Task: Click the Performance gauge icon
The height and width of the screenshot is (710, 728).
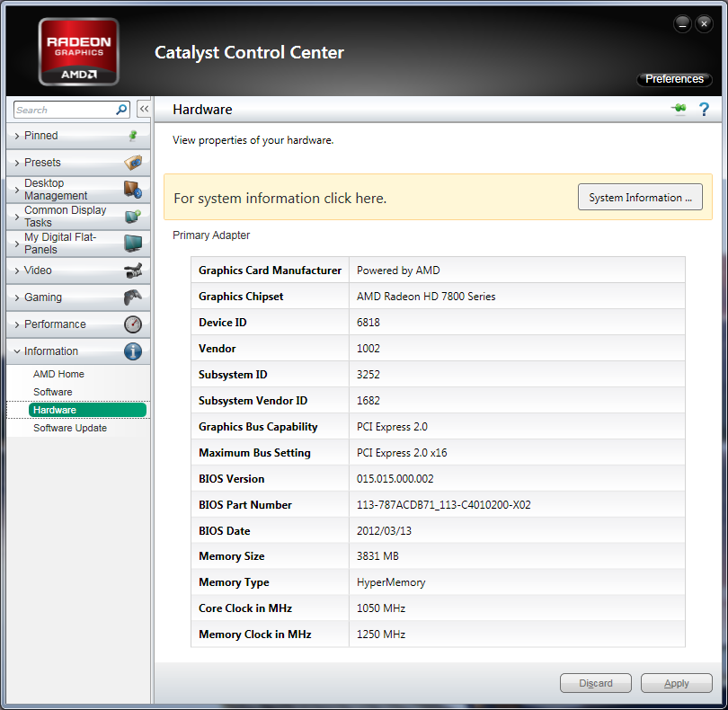Action: [133, 324]
